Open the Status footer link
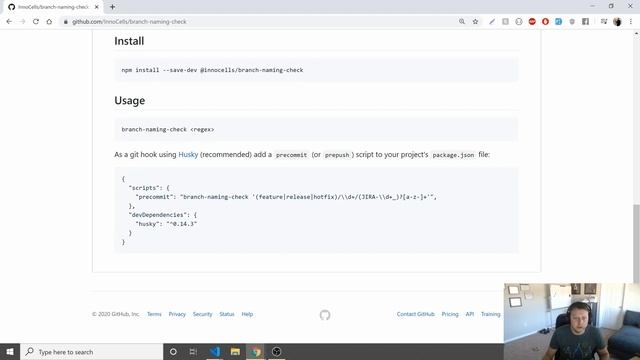Viewport: 640px width, 360px height. (x=227, y=314)
